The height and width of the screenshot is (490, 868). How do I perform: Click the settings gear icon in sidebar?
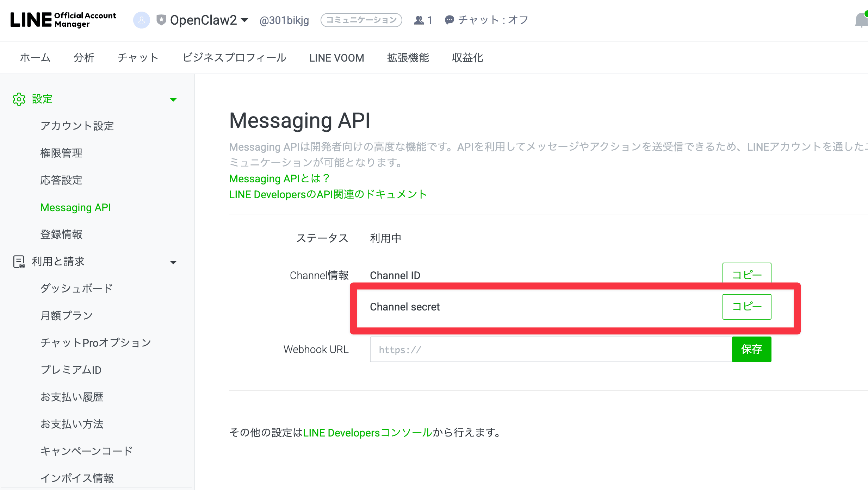point(19,99)
